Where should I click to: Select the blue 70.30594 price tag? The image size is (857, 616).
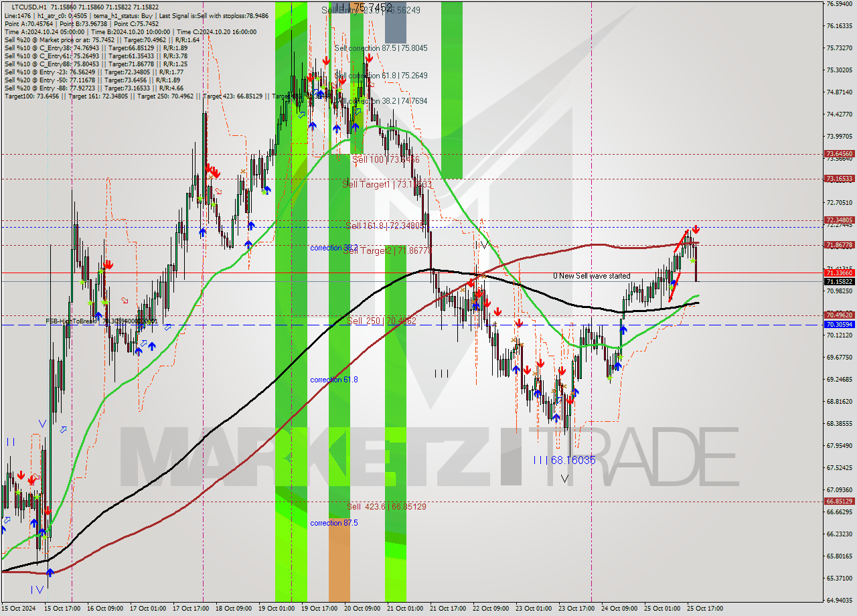[839, 325]
